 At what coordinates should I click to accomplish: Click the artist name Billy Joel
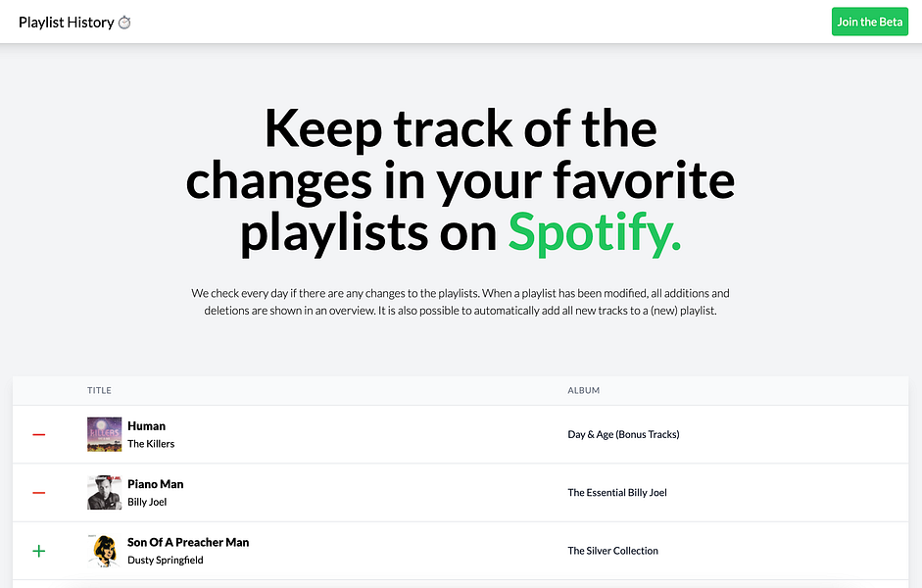(x=146, y=501)
